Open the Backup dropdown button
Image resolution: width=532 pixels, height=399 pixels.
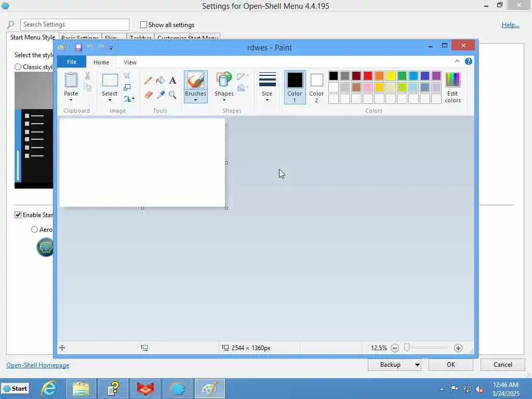(x=417, y=365)
